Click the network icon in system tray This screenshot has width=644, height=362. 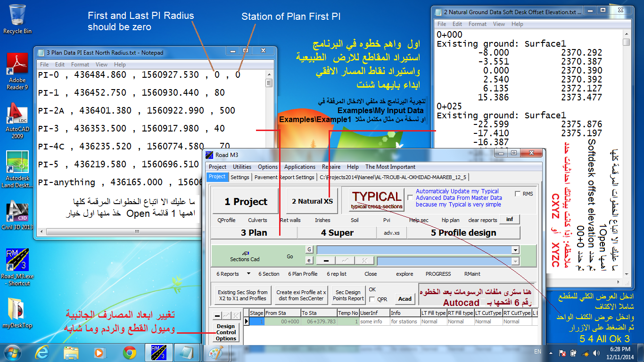pos(586,353)
